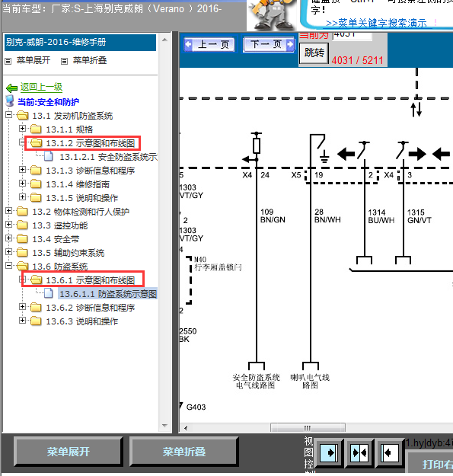Click folder icon of 13.1 发动机防盗系统
Image resolution: width=453 pixels, height=476 pixels.
pyautogui.click(x=22, y=115)
